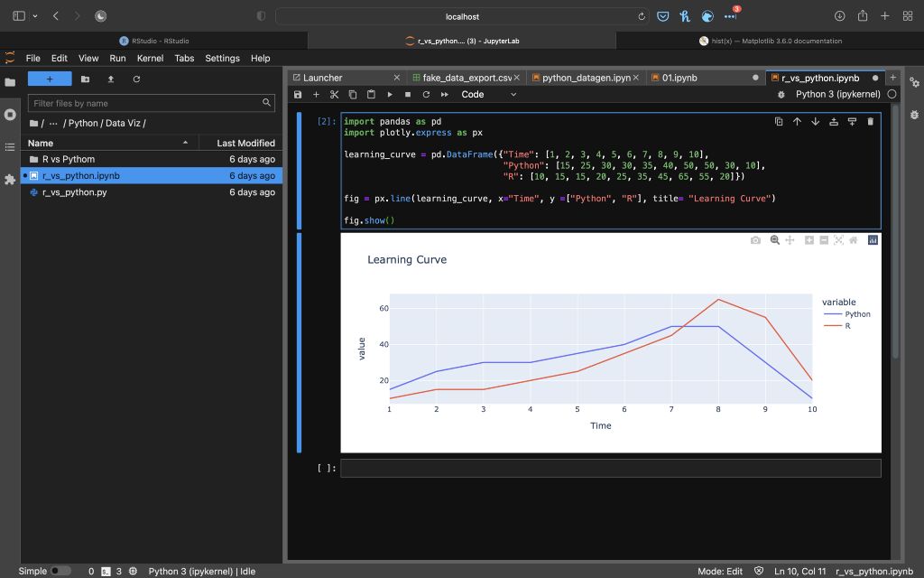Create a new folder in the file browser
924x578 pixels.
click(86, 79)
